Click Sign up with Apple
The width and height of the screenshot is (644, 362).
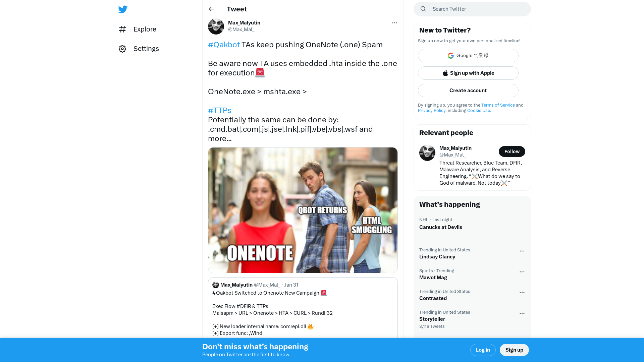(x=468, y=73)
